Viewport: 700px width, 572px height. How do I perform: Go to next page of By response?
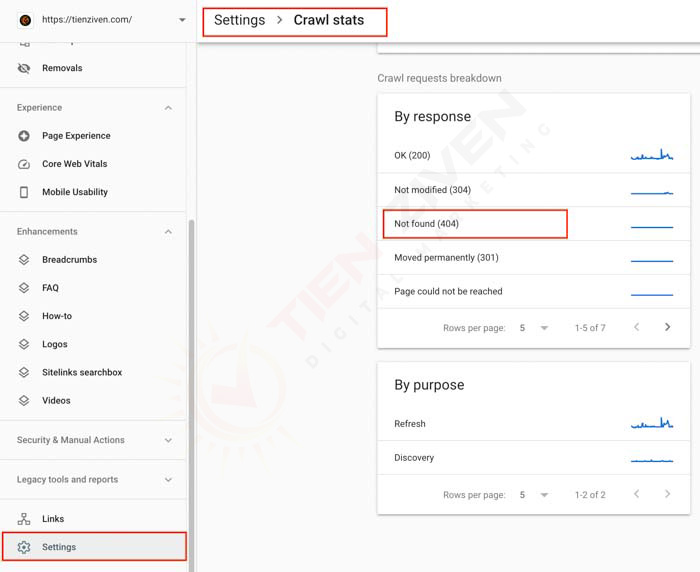coord(667,327)
